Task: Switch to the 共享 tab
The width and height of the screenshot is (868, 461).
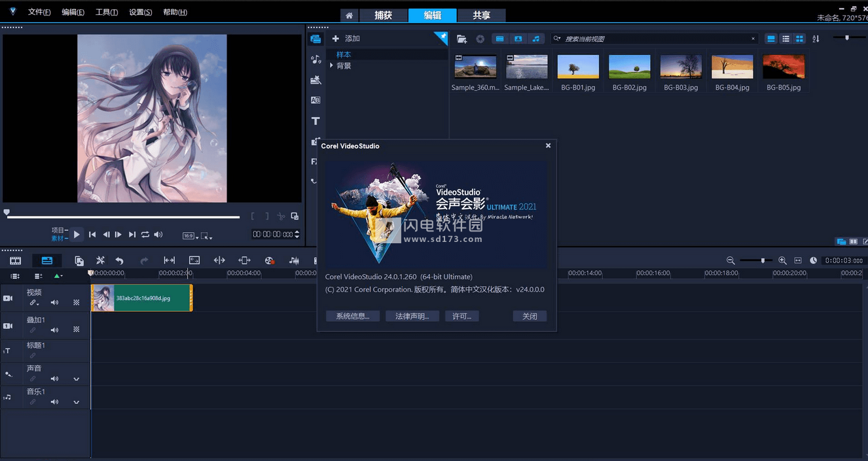Action: [481, 16]
